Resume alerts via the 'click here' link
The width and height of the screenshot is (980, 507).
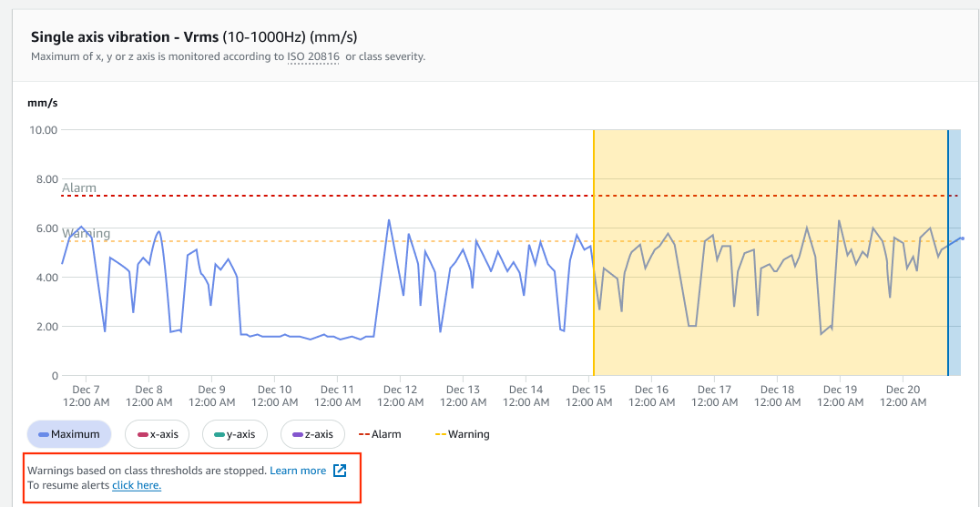coord(137,485)
